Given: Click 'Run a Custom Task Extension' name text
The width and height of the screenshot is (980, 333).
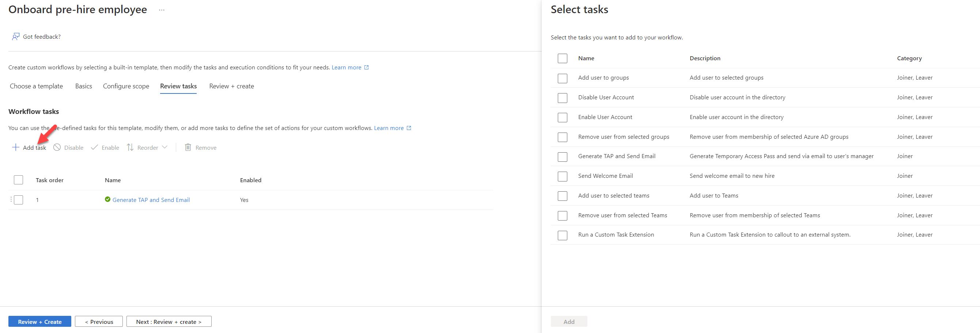Looking at the screenshot, I should 616,234.
